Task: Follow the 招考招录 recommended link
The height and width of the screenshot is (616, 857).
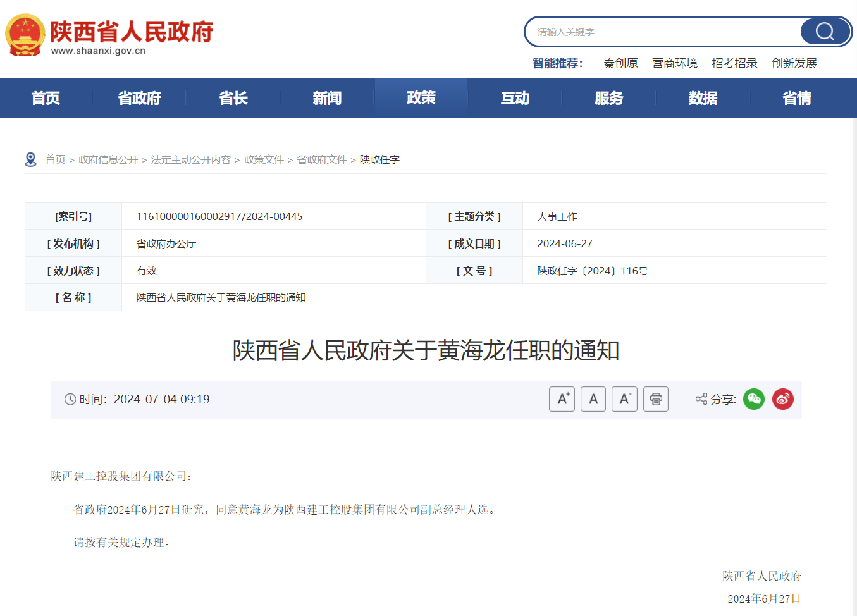Action: click(734, 63)
